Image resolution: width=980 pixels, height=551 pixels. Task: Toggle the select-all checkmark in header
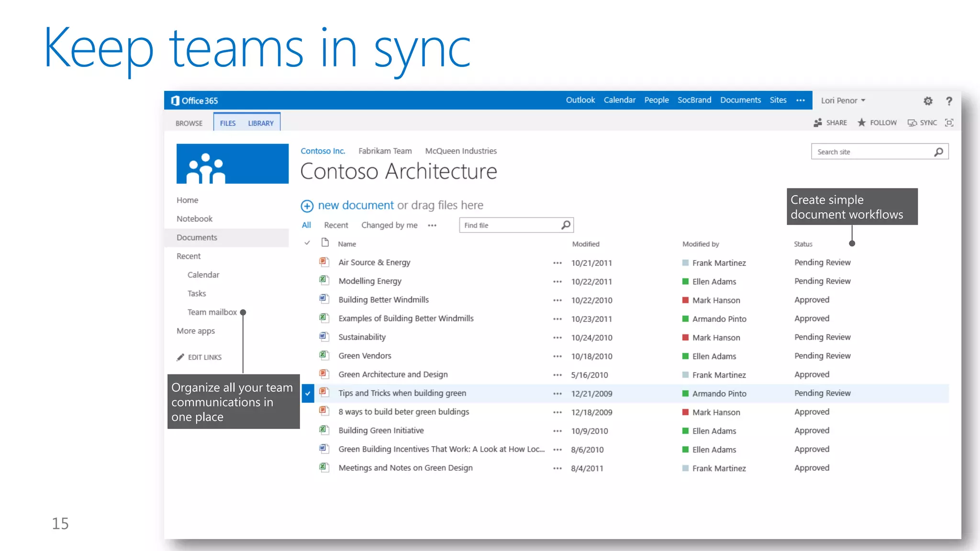[x=307, y=243]
